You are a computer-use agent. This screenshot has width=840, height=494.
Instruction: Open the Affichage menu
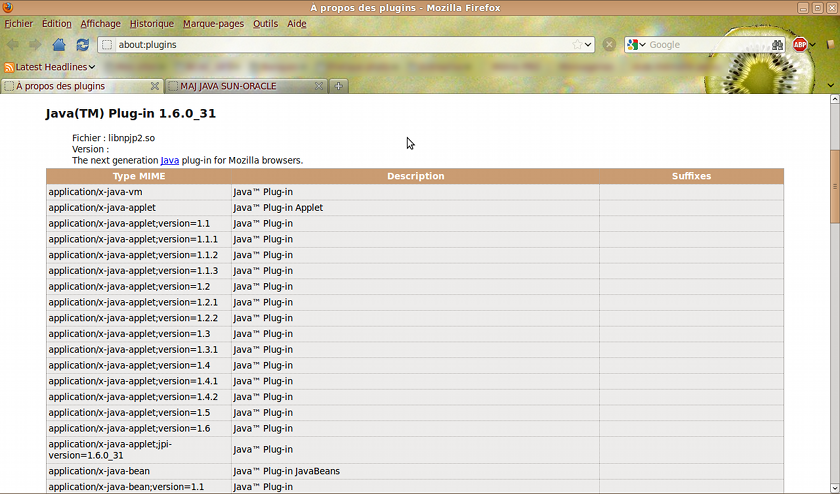coord(101,24)
